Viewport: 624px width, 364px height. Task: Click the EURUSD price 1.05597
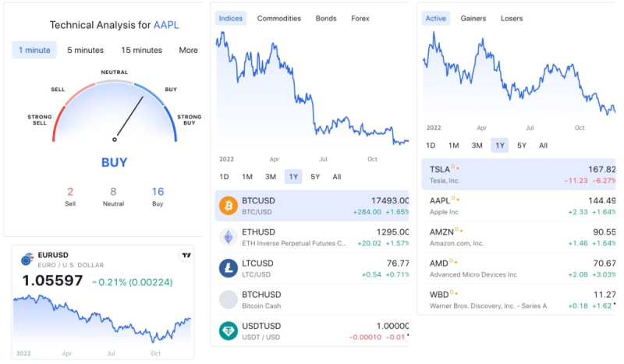click(x=52, y=281)
